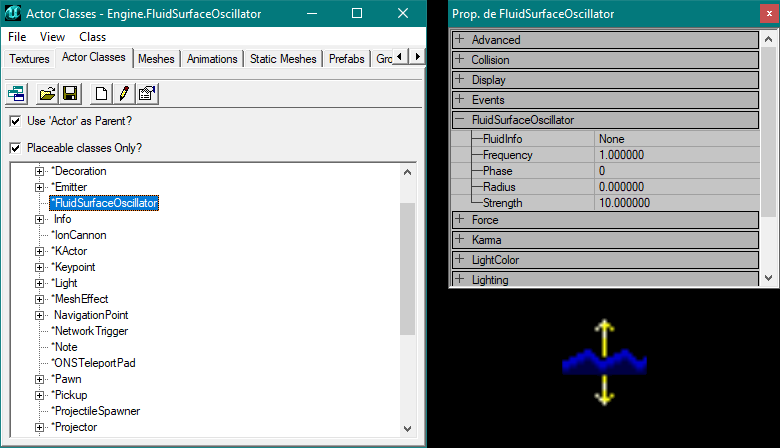Select the ONSTeleportPad class
The height and width of the screenshot is (448, 780).
click(x=94, y=363)
